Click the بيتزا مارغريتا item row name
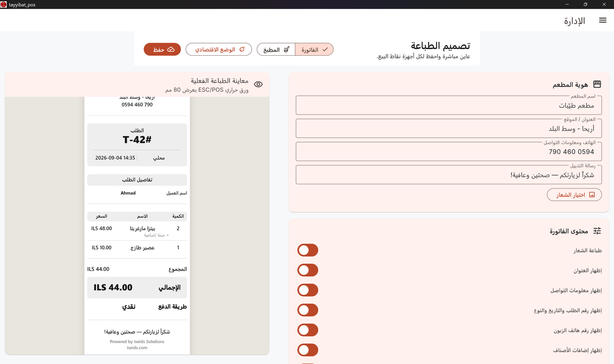This screenshot has height=364, width=614. click(143, 228)
